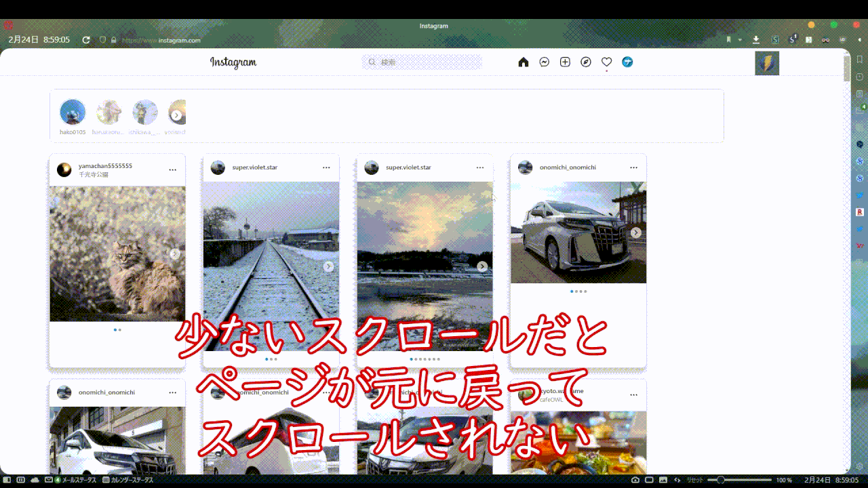Next photo on the top white van post

(635, 232)
